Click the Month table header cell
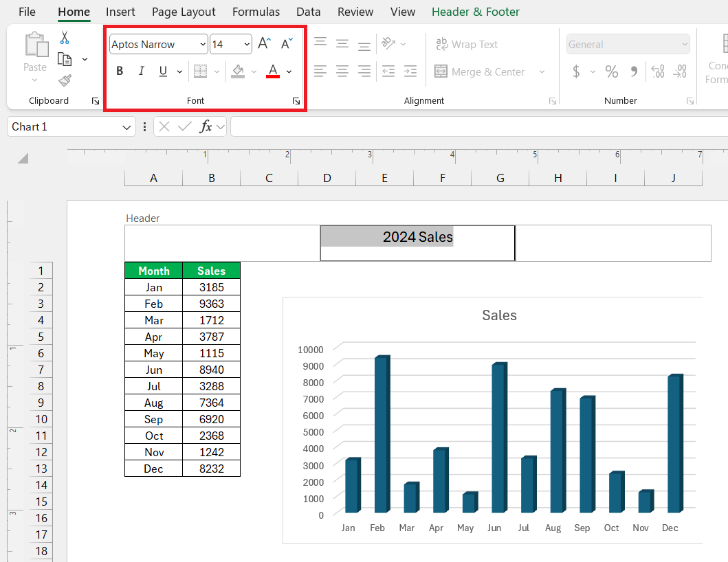Image resolution: width=728 pixels, height=562 pixels. pos(154,271)
